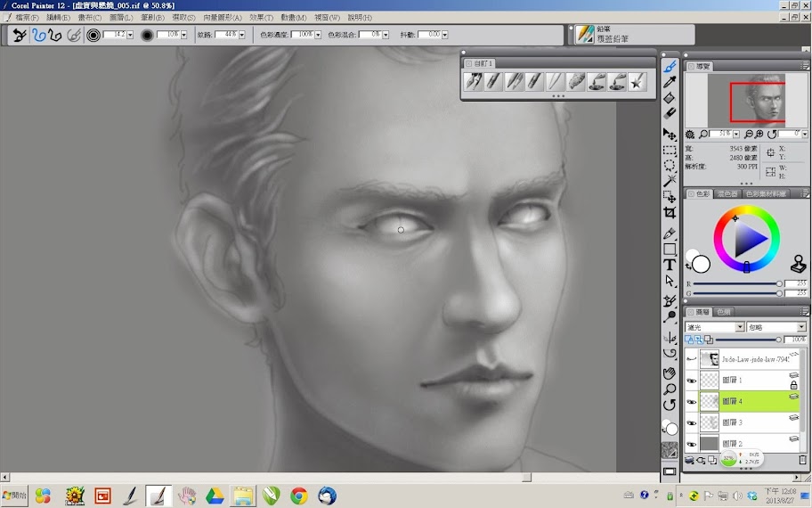The height and width of the screenshot is (508, 812).
Task: Open composite depth dropdown 忽略
Action: click(x=776, y=327)
